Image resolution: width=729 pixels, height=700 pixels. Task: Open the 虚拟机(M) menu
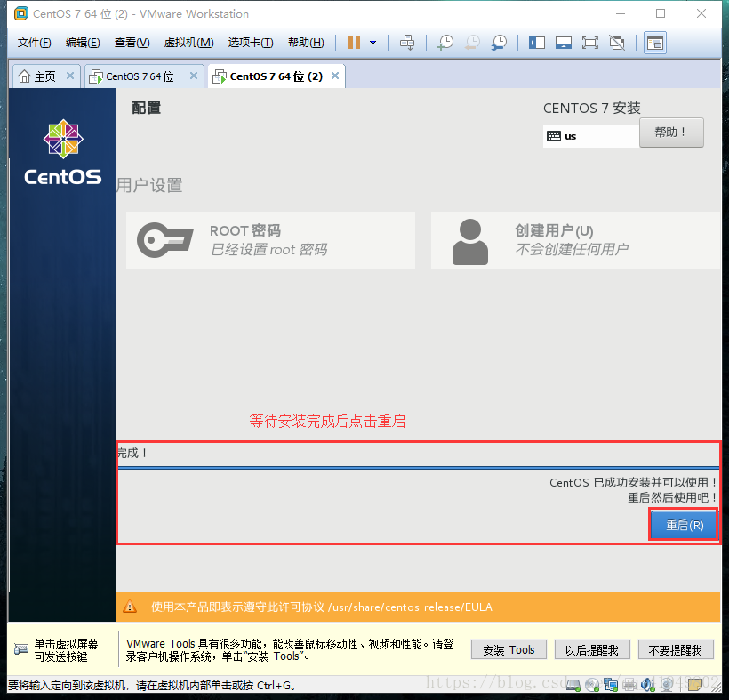[188, 43]
